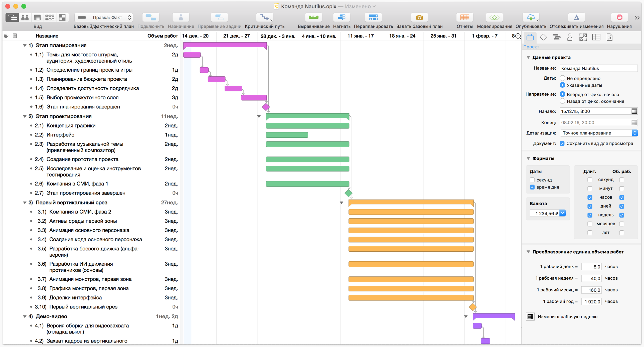Open Styles inspector tab
644x347 pixels.
click(583, 38)
